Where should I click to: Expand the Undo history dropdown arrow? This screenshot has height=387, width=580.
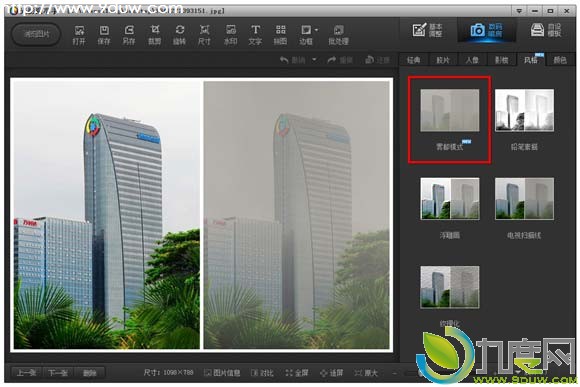314,59
